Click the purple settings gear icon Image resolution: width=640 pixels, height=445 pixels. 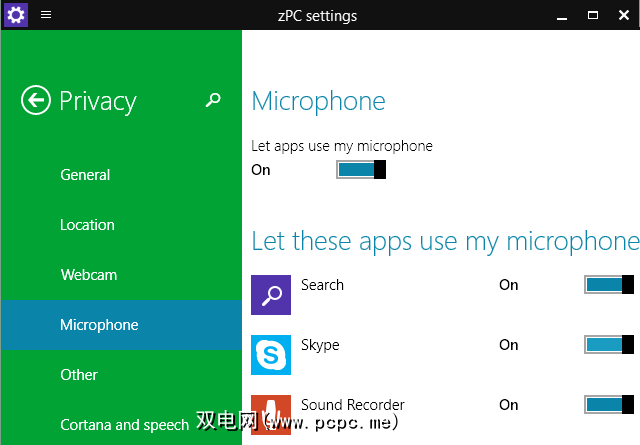[16, 15]
